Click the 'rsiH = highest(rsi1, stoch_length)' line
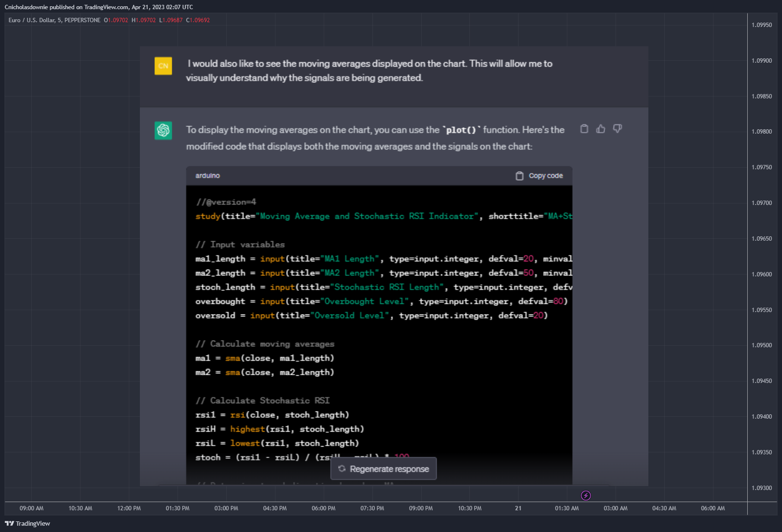Image resolution: width=782 pixels, height=532 pixels. [x=280, y=429]
